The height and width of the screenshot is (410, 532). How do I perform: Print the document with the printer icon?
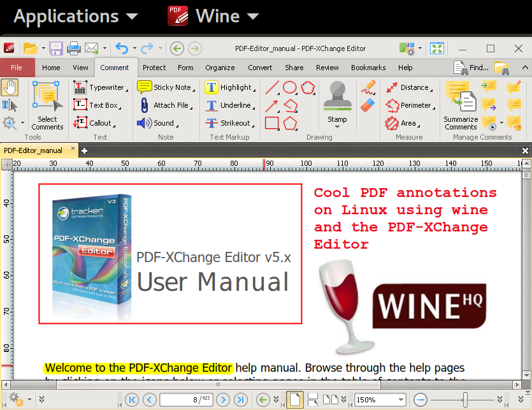74,48
